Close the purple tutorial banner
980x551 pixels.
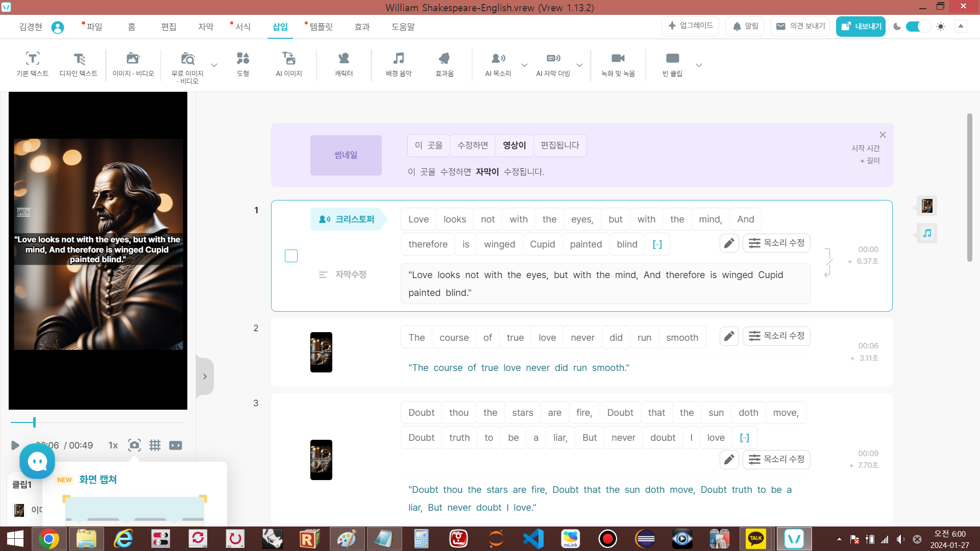pos(883,135)
